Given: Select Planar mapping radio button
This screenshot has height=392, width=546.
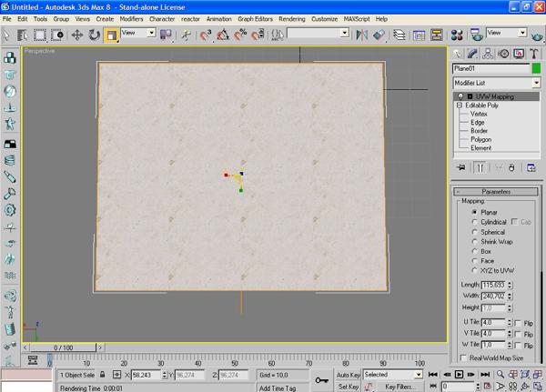Looking at the screenshot, I should 475,212.
